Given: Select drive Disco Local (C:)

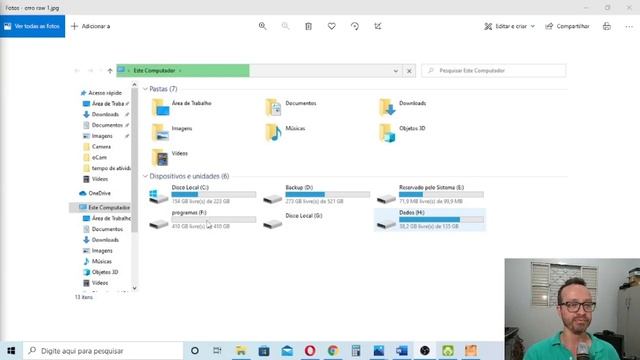Looking at the screenshot, I should (x=202, y=194).
